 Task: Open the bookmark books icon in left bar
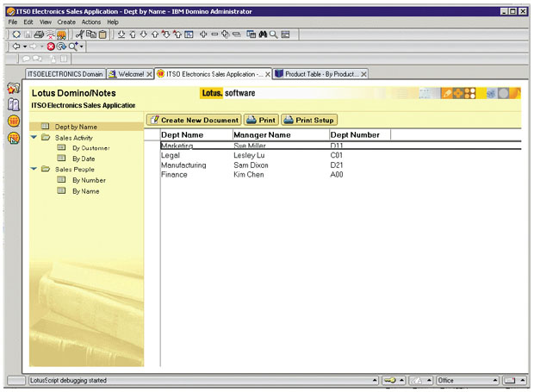pyautogui.click(x=14, y=104)
